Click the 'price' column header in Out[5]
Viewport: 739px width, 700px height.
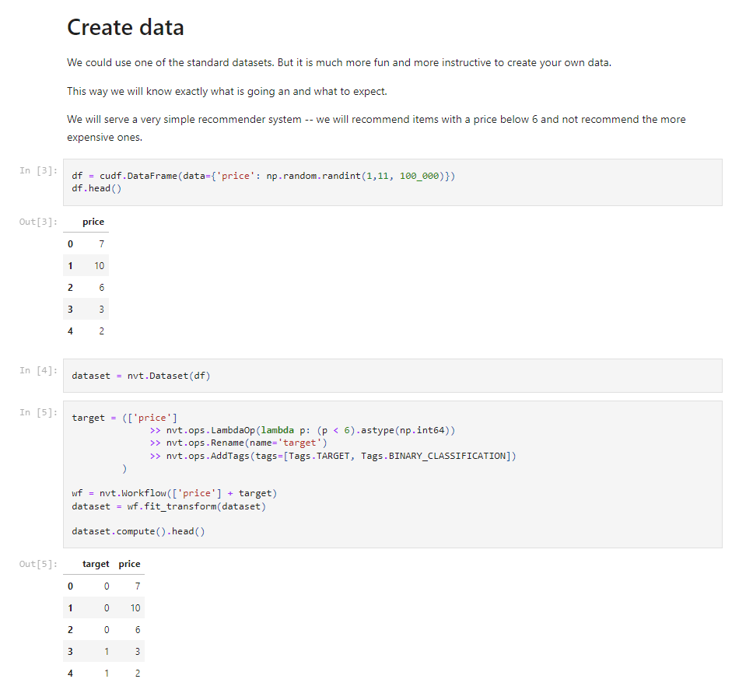[x=130, y=564]
